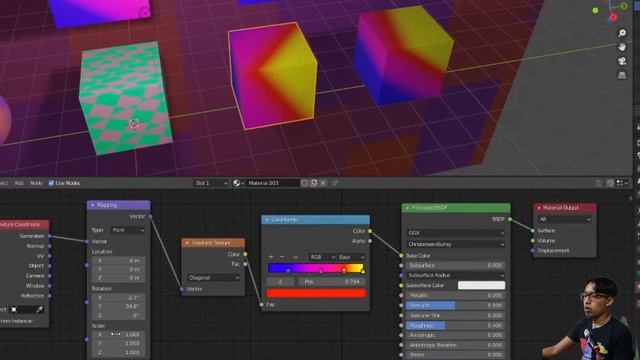Click the Mapping Location X field
This screenshot has height=360, width=640.
coord(118,260)
